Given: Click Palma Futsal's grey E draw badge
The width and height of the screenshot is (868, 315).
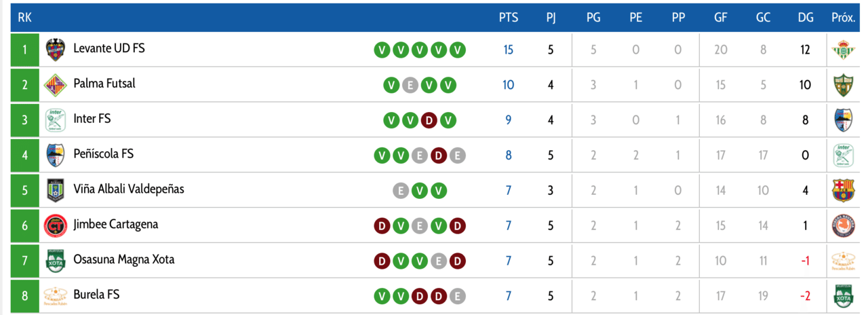Looking at the screenshot, I should [x=410, y=85].
